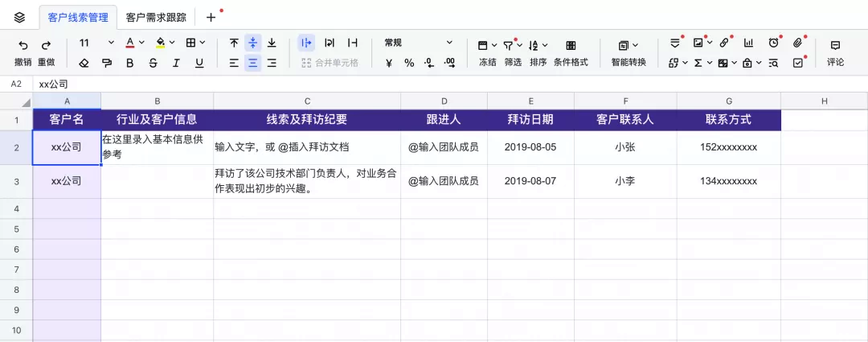
Task: Open the sort (排序) dropdown arrow
Action: tap(545, 45)
